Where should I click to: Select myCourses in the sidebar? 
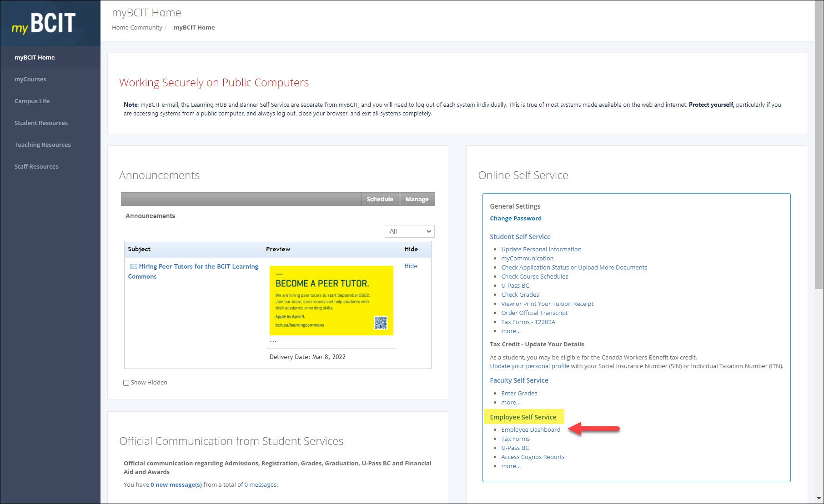click(x=30, y=79)
